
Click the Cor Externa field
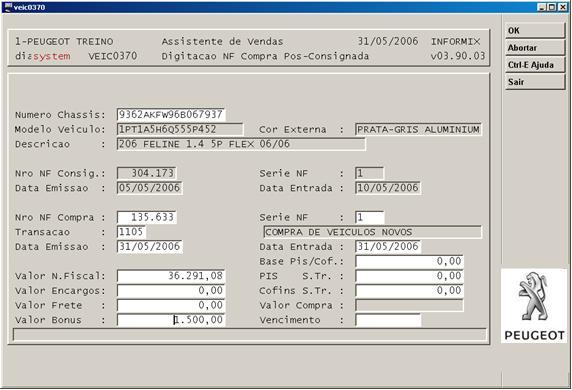tap(418, 129)
